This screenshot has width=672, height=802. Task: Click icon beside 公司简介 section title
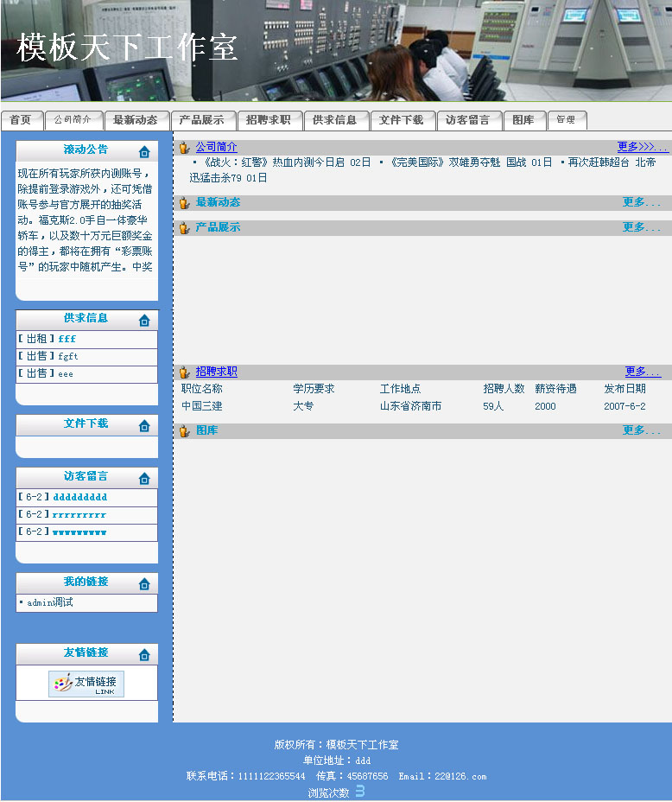(184, 148)
